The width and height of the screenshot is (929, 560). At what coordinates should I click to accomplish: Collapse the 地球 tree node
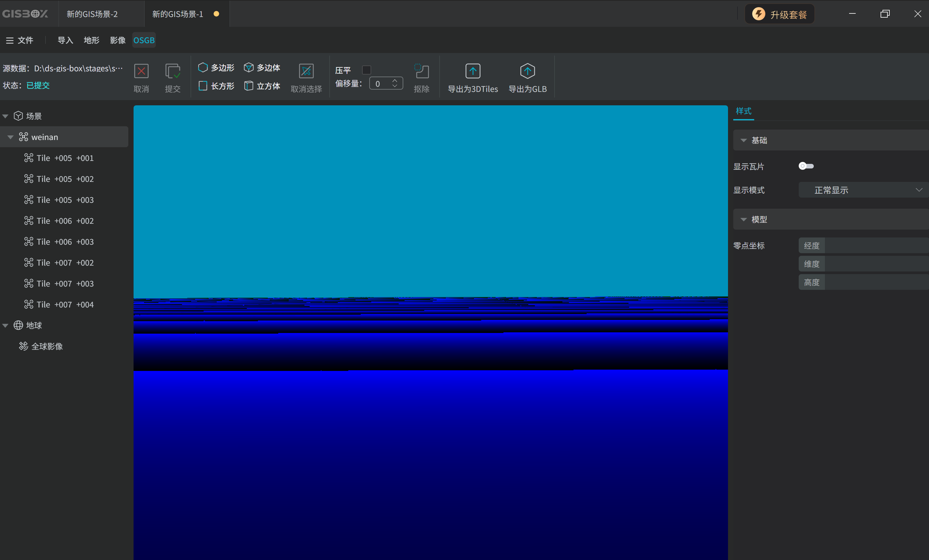click(5, 325)
